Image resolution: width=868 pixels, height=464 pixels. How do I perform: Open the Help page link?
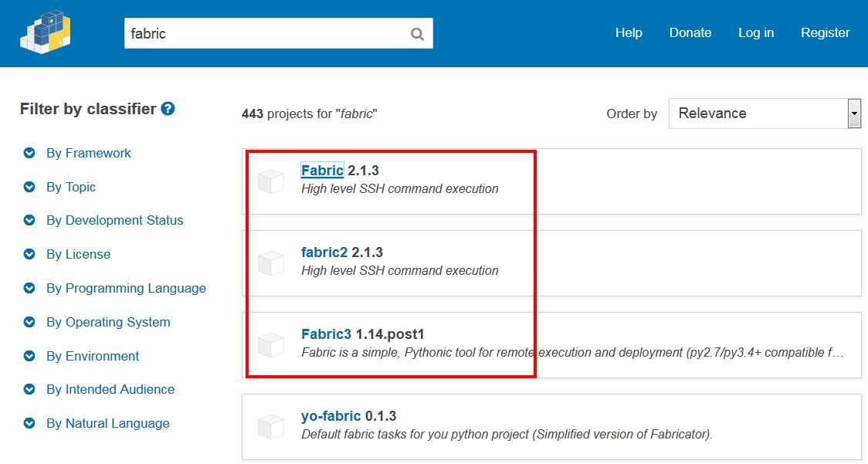[x=629, y=32]
